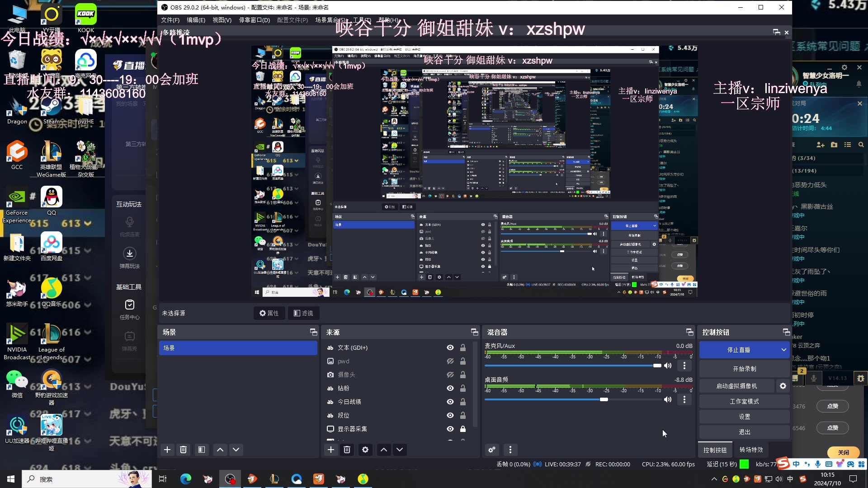Move scene up arrow in Scenes panel
The height and width of the screenshot is (488, 868).
pos(220,450)
